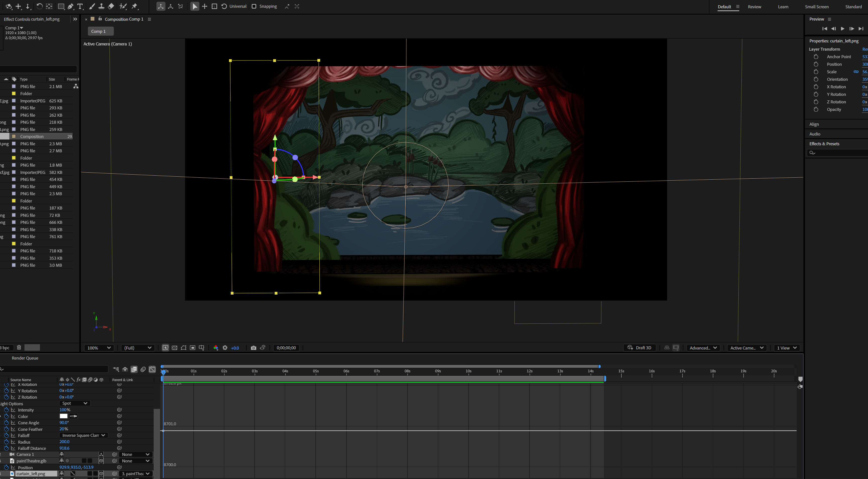Toggle the Draft 3D button
Screen dimensions: 868x479
pyautogui.click(x=639, y=348)
